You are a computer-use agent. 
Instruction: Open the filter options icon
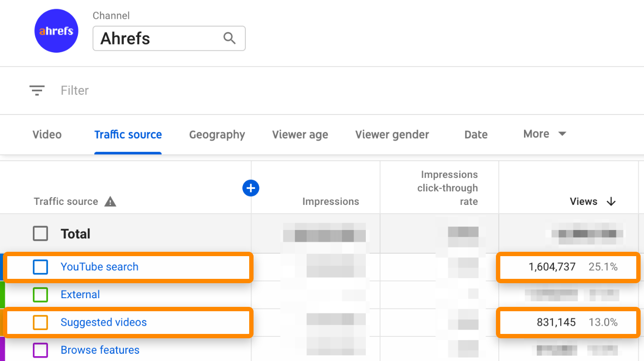pyautogui.click(x=37, y=90)
